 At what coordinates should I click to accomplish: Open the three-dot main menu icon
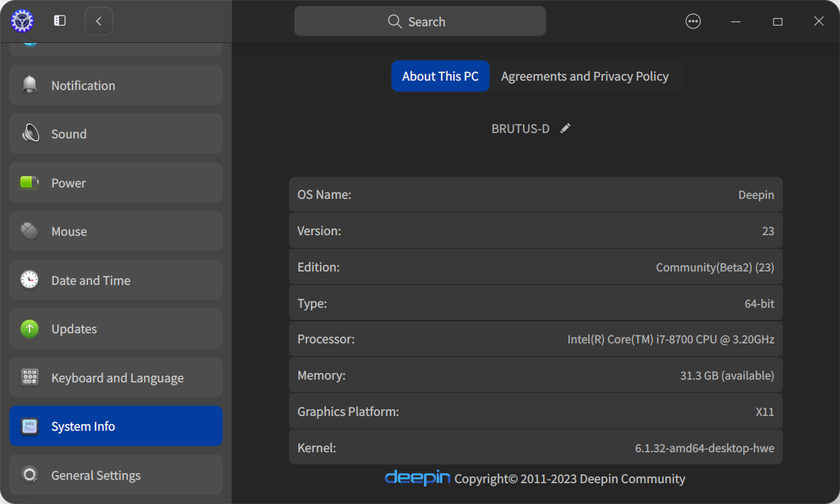click(693, 22)
